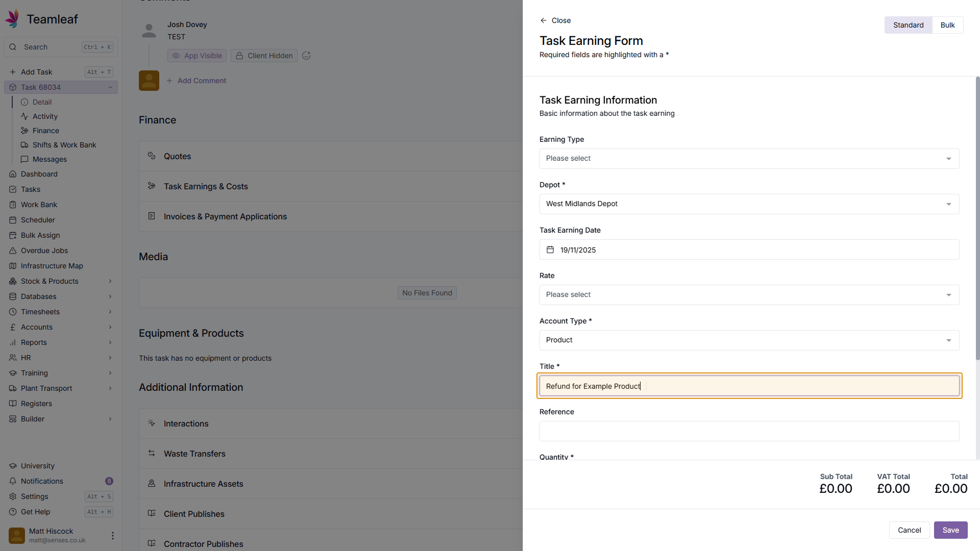Click the Scheduler calendar icon
Viewport: 980px width, 551px height.
(x=13, y=220)
